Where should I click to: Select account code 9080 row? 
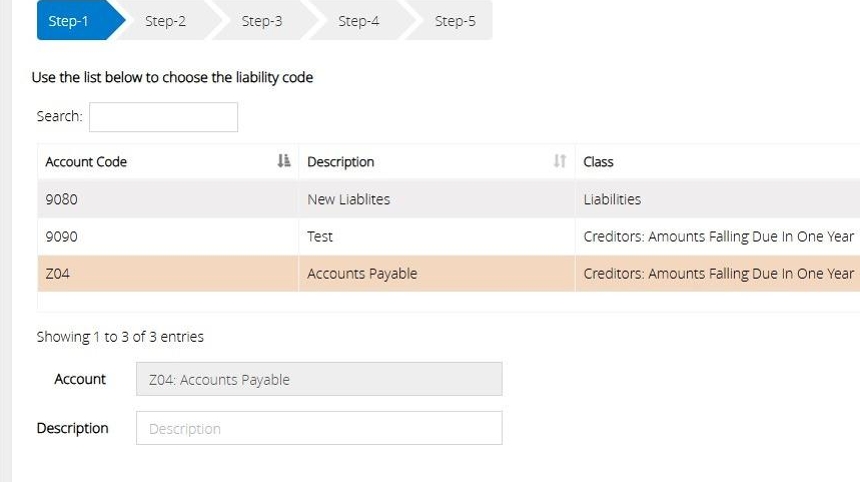(x=62, y=199)
